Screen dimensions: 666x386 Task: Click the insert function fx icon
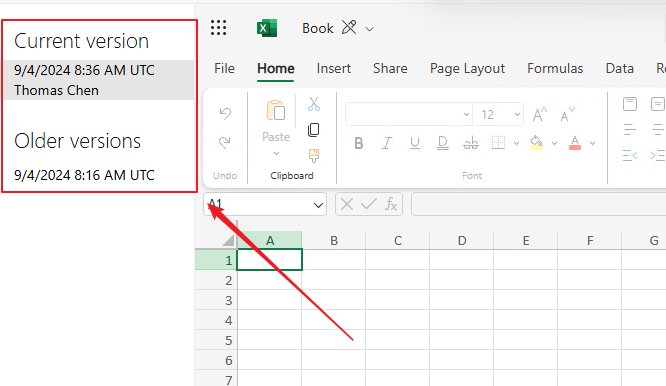pyautogui.click(x=391, y=204)
